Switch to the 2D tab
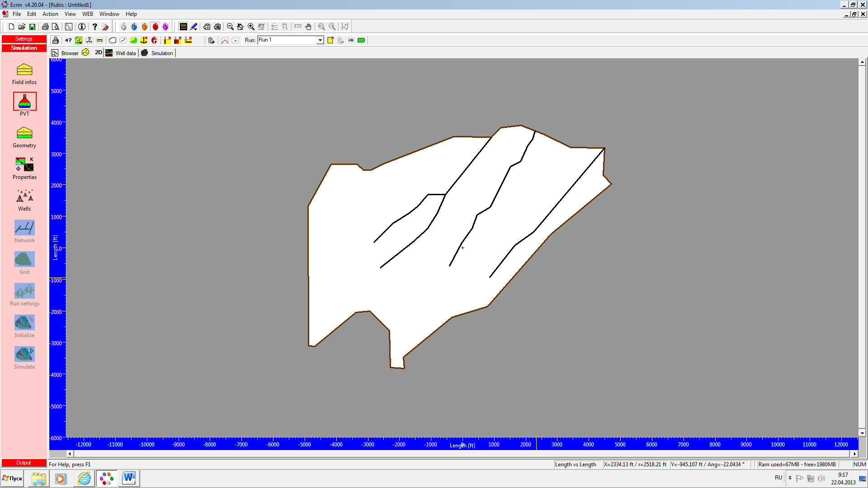This screenshot has width=868, height=488. [92, 53]
